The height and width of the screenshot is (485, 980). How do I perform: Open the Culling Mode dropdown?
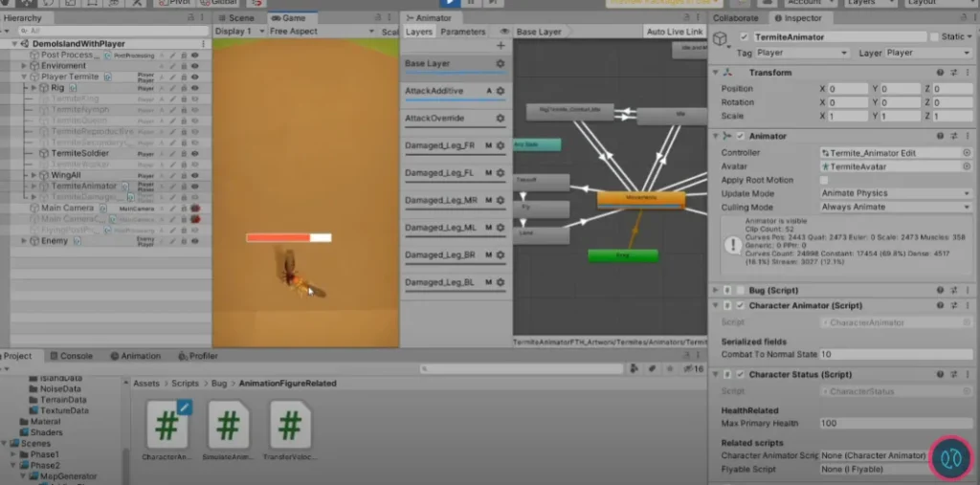click(894, 207)
